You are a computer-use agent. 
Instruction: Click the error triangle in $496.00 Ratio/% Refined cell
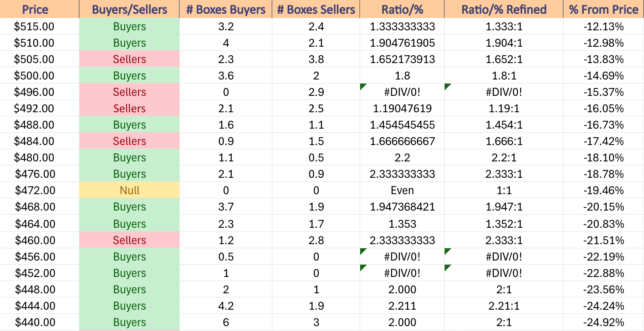448,86
